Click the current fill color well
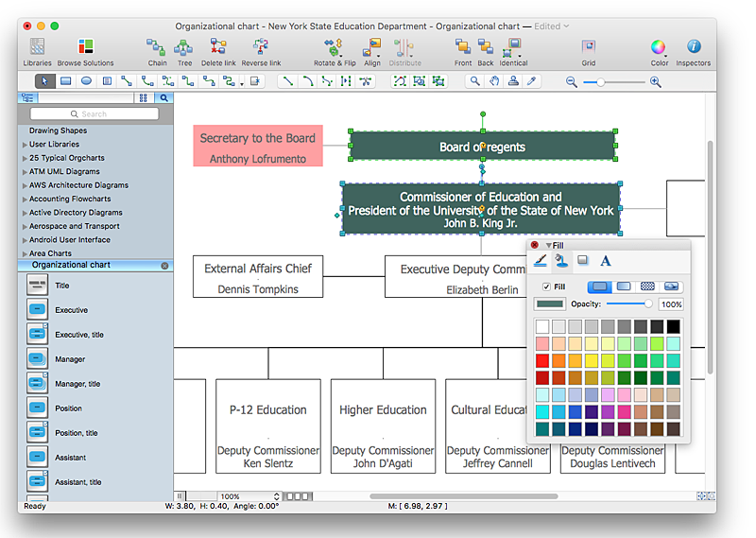This screenshot has height=538, width=756. coord(550,304)
